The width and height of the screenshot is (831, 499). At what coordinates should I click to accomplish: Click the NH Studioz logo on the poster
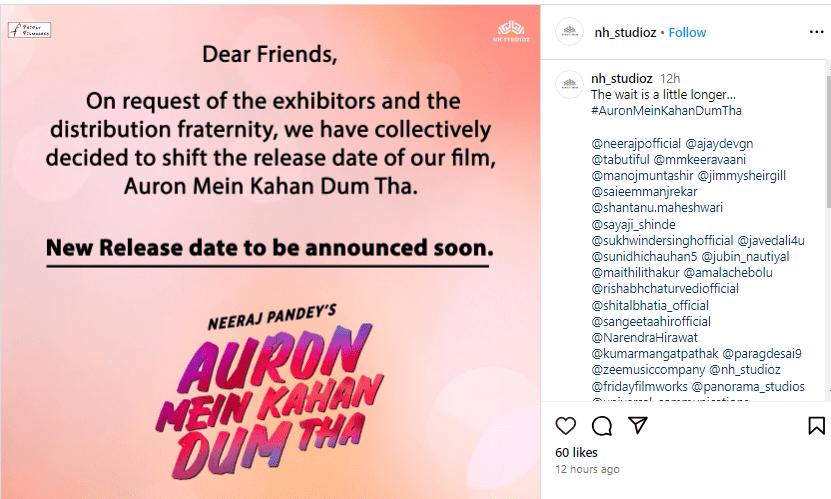[x=511, y=31]
